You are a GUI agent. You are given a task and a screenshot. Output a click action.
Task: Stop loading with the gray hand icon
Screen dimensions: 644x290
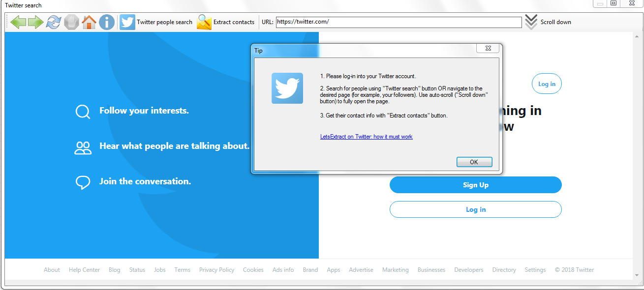71,22
